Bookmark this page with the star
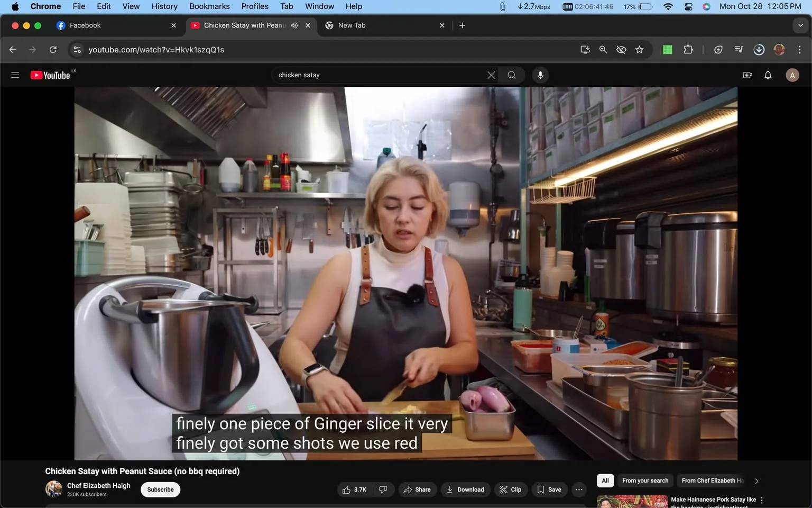This screenshot has width=812, height=508. pyautogui.click(x=639, y=49)
